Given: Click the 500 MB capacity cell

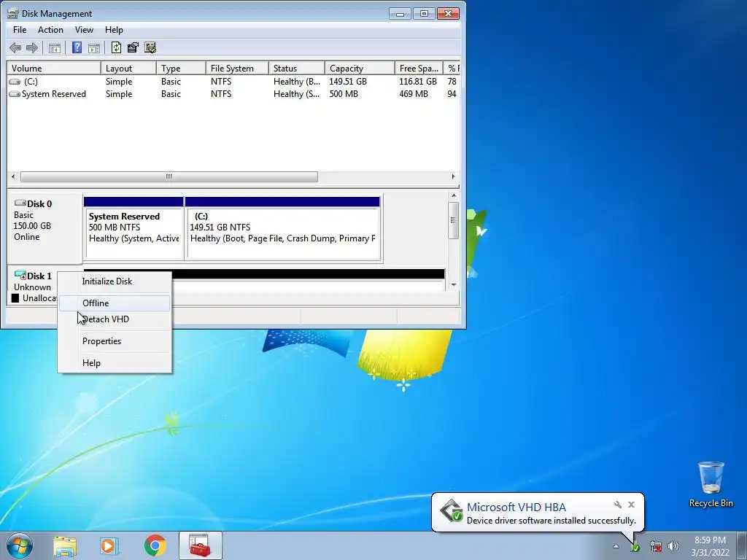Looking at the screenshot, I should pos(344,94).
